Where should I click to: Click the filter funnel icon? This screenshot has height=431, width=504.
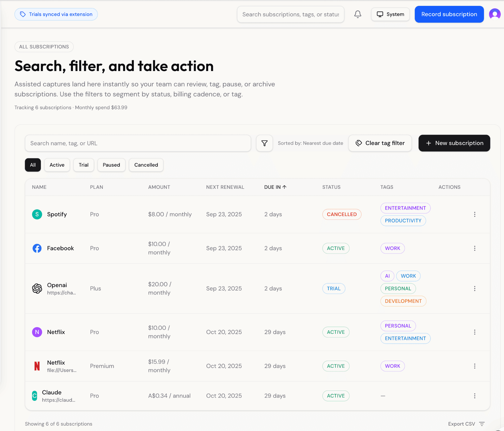[264, 143]
